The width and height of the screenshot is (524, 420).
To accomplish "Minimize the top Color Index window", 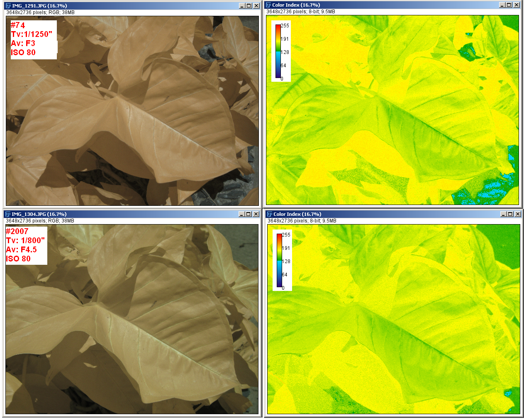I will pos(502,5).
